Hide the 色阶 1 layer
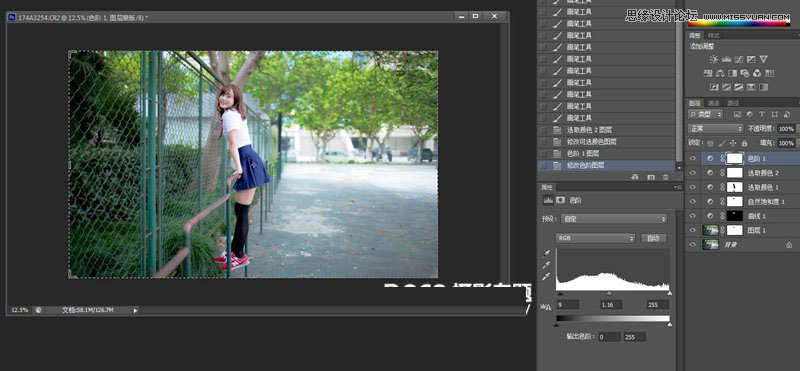800x371 pixels. coord(692,159)
